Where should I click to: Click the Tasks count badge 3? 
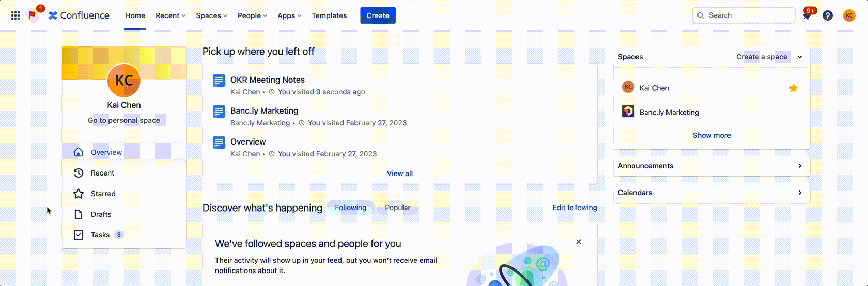(119, 235)
